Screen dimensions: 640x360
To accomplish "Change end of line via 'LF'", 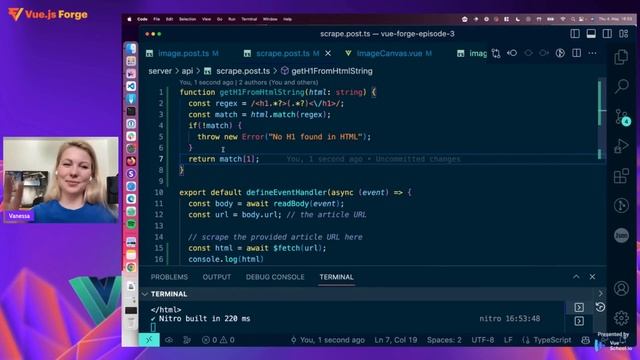I will (508, 340).
